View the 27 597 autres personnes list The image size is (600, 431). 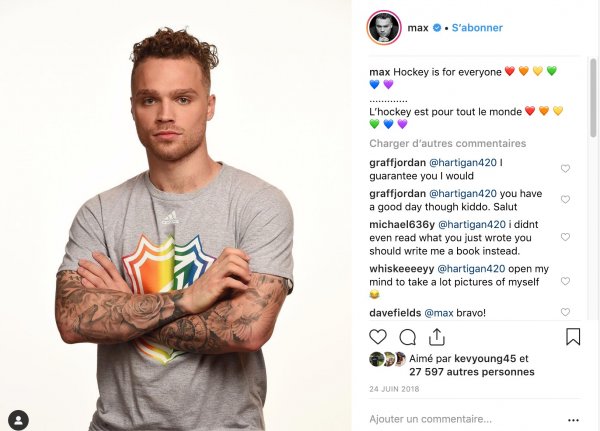472,372
